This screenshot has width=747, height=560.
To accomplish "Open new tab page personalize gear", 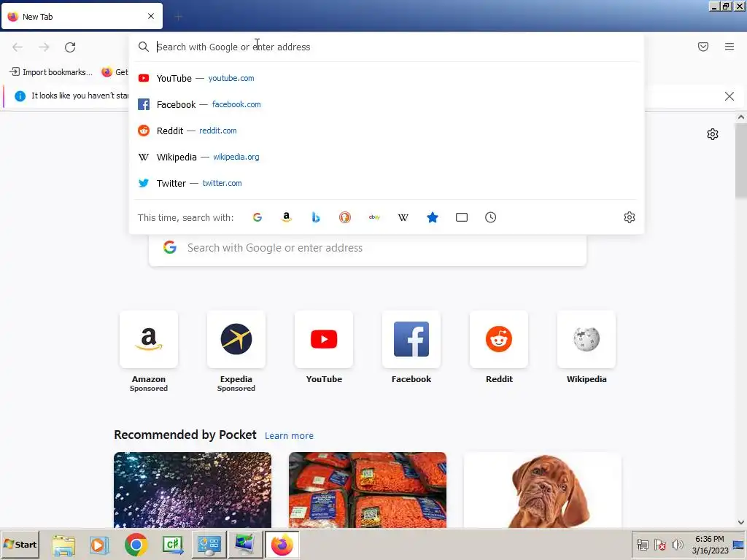I will (x=713, y=134).
